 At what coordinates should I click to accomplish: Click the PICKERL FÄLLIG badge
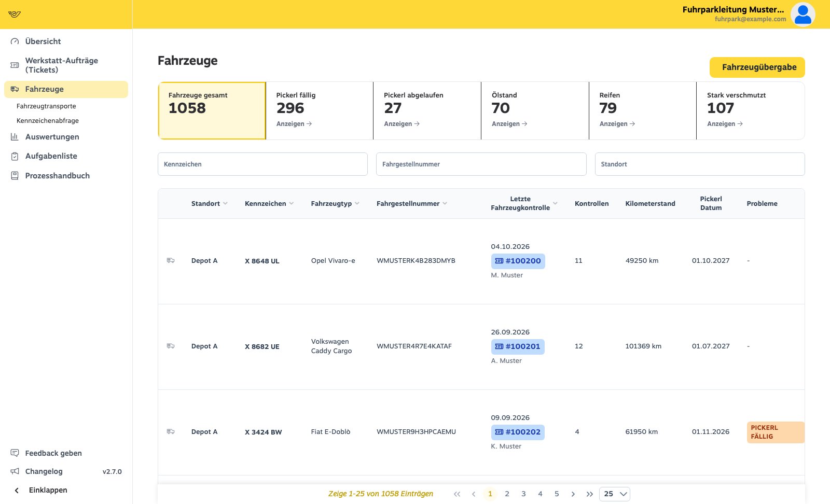(x=776, y=432)
